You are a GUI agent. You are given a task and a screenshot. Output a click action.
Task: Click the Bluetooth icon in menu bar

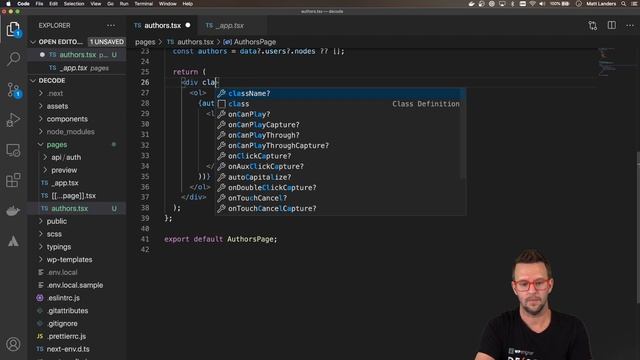[513, 4]
